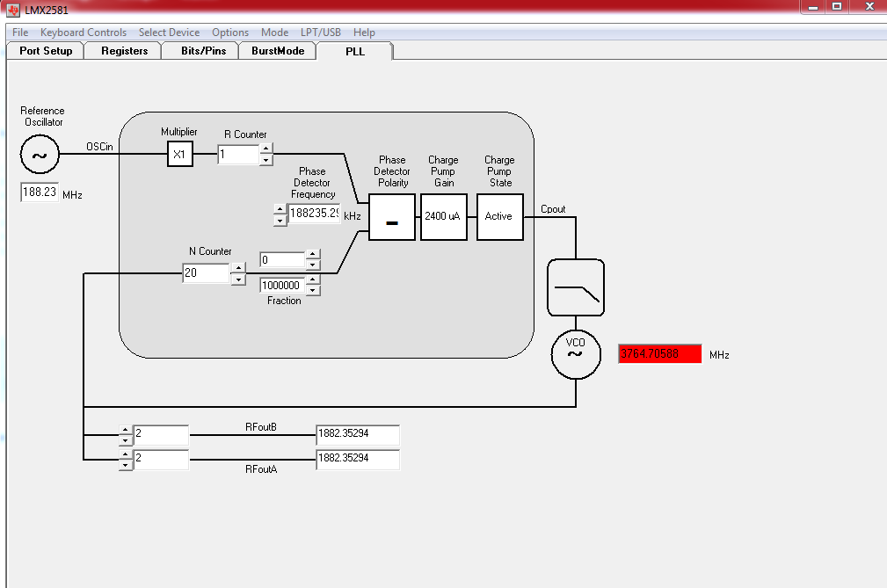Viewport: 887px width, 588px height.
Task: Increase the fraction denominator 1000000
Action: pyautogui.click(x=313, y=279)
